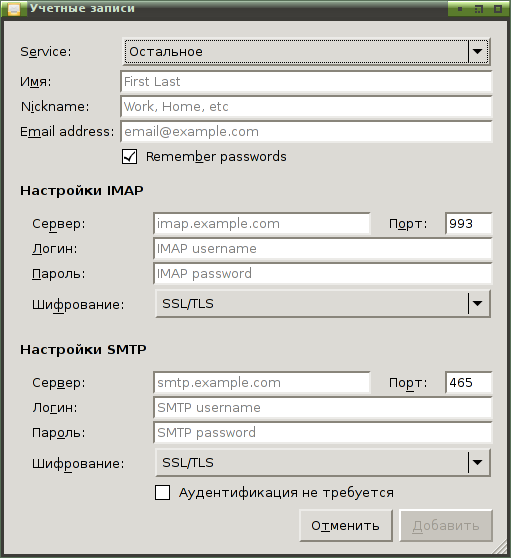Image resolution: width=511 pixels, height=558 pixels.
Task: Minimize the Учетные записи window
Action: 460,9
